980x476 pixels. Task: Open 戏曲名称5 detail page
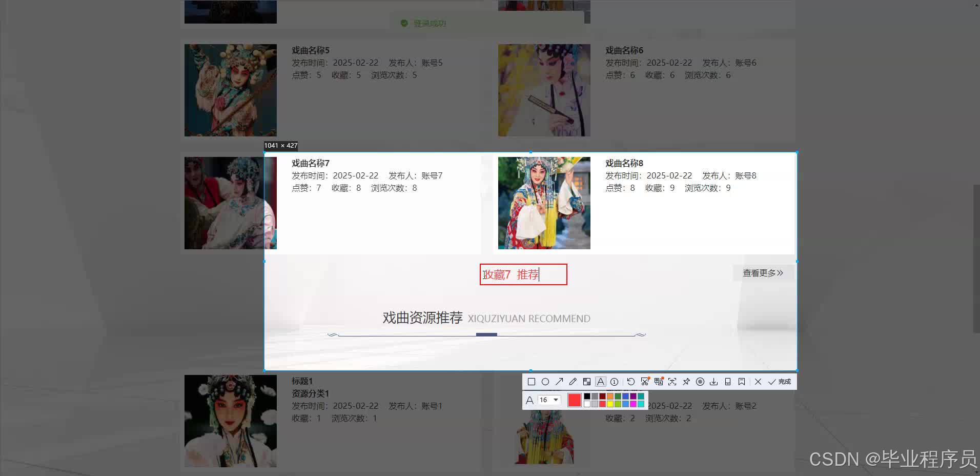pyautogui.click(x=310, y=50)
